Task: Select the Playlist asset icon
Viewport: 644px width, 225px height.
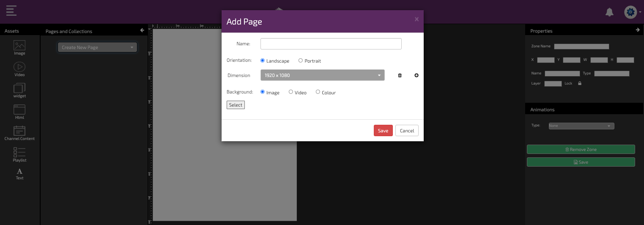Action: click(x=19, y=152)
